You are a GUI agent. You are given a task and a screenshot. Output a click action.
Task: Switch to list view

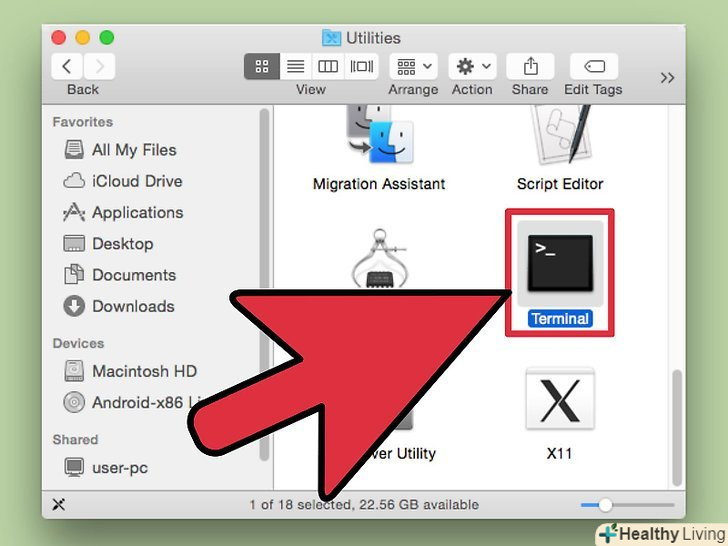296,66
